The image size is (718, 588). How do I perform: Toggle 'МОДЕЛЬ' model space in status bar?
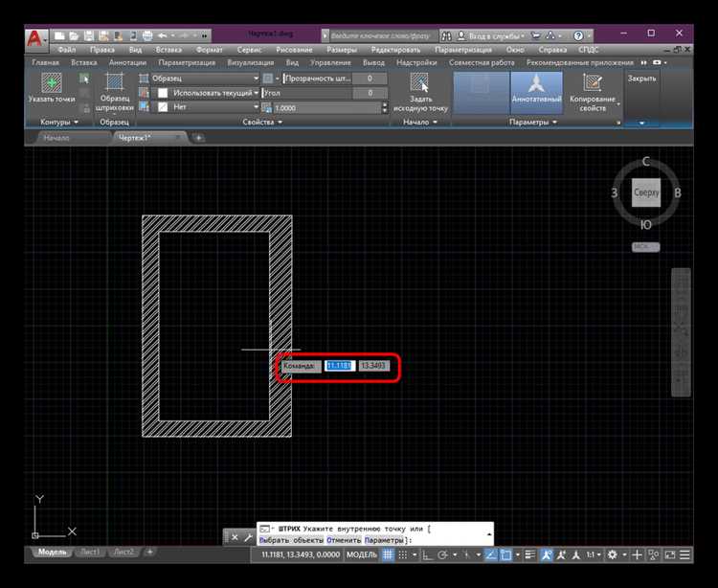361,554
